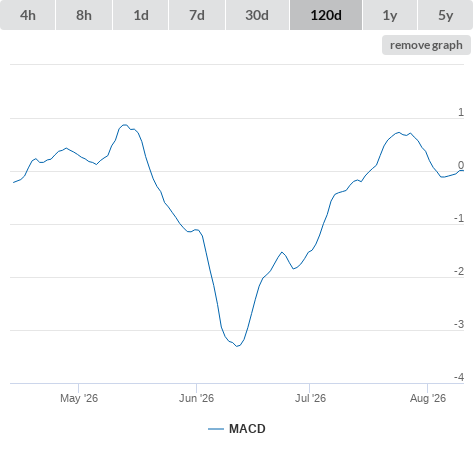The image size is (474, 455).
Task: Click the Aug '26 axis label
Action: click(x=428, y=398)
